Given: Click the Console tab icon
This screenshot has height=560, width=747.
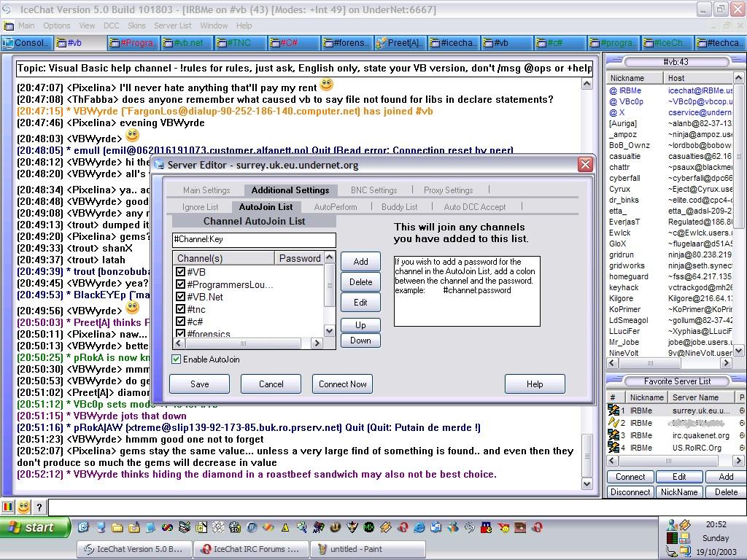Looking at the screenshot, I should click(x=8, y=43).
